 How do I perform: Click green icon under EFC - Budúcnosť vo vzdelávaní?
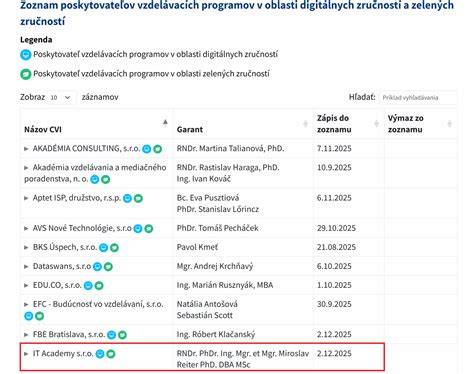pos(39,316)
